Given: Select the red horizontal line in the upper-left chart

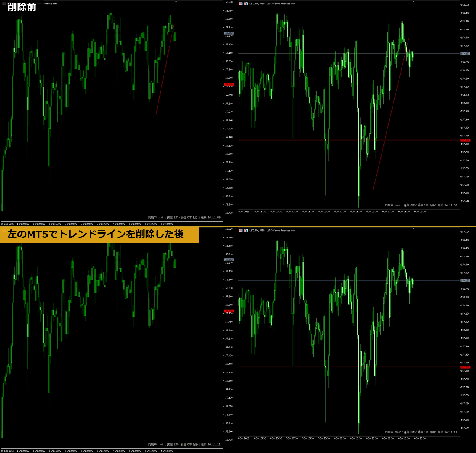Looking at the screenshot, I should (x=112, y=84).
